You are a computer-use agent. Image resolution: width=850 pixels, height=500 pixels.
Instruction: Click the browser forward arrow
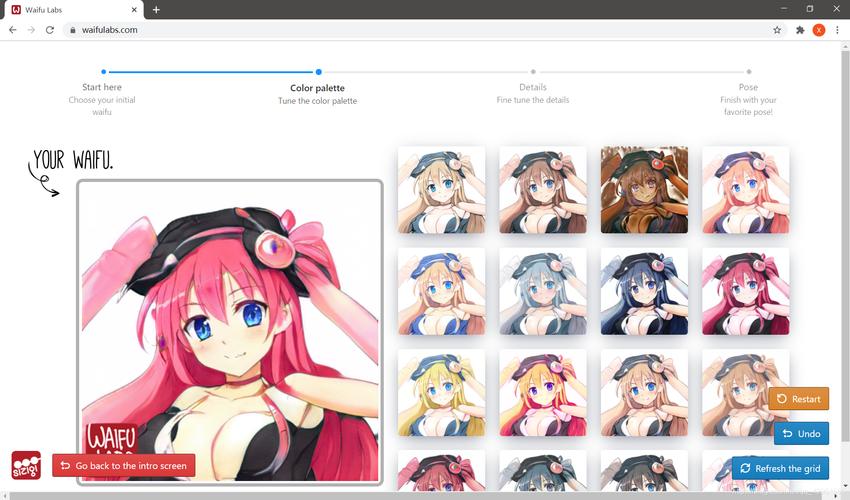click(x=31, y=30)
